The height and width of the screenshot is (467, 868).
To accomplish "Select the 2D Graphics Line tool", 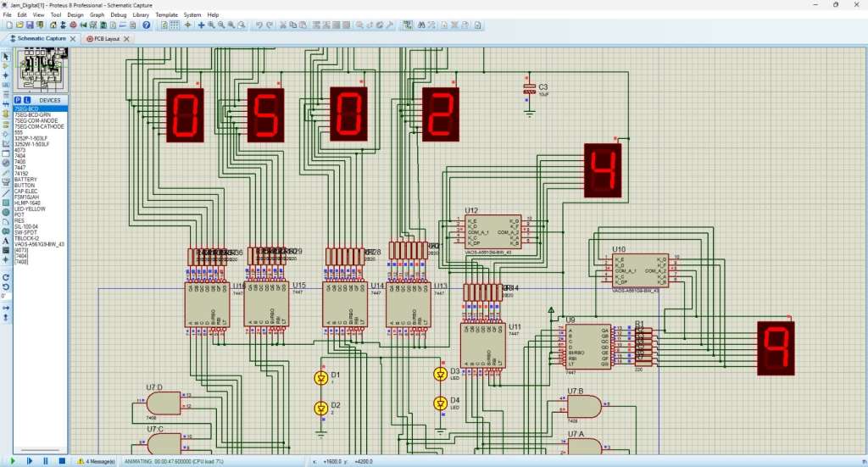I will point(6,192).
